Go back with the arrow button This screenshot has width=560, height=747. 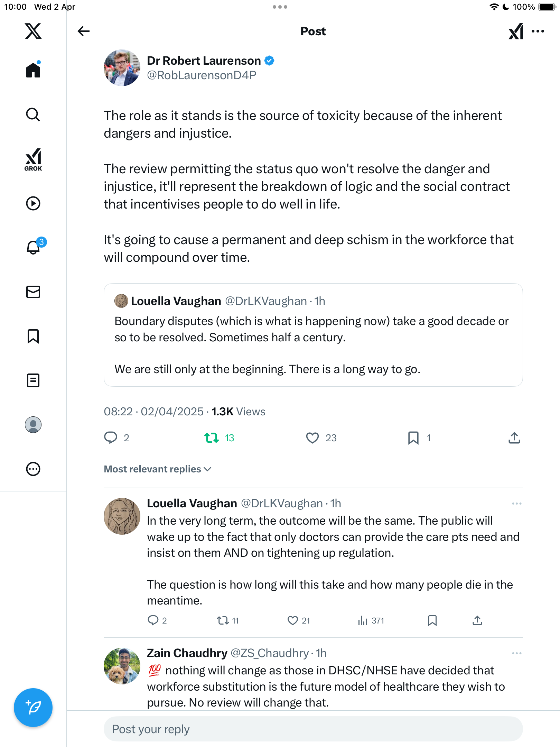[84, 31]
